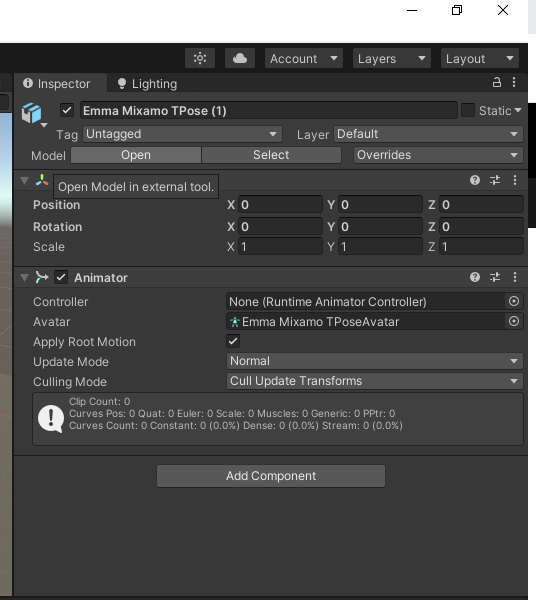Click the Add Component button
Image resolution: width=536 pixels, height=600 pixels.
(271, 476)
